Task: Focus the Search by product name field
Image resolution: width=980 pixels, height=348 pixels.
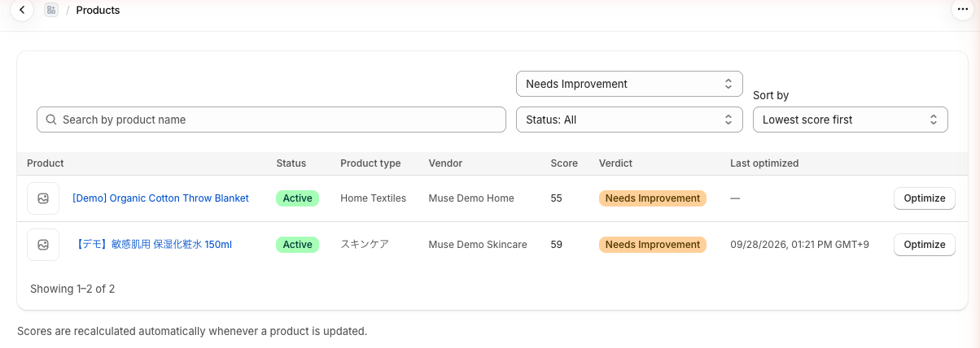Action: 271,120
